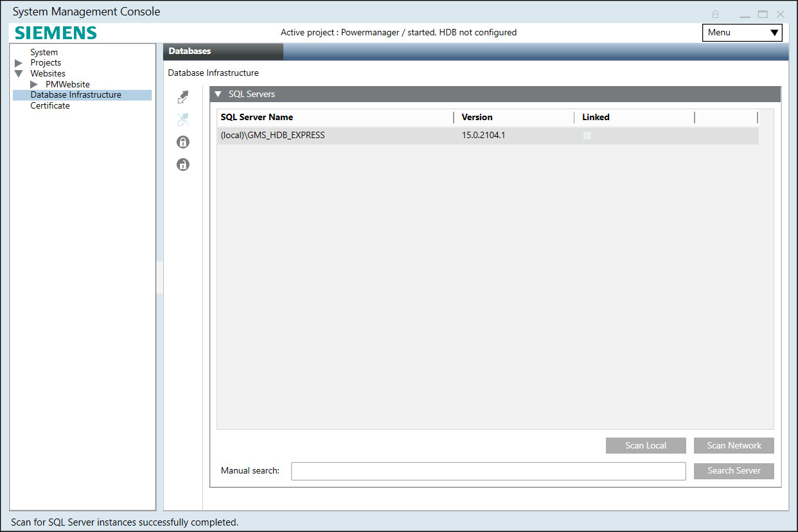The width and height of the screenshot is (798, 532).
Task: Open the Menu dropdown
Action: click(742, 32)
